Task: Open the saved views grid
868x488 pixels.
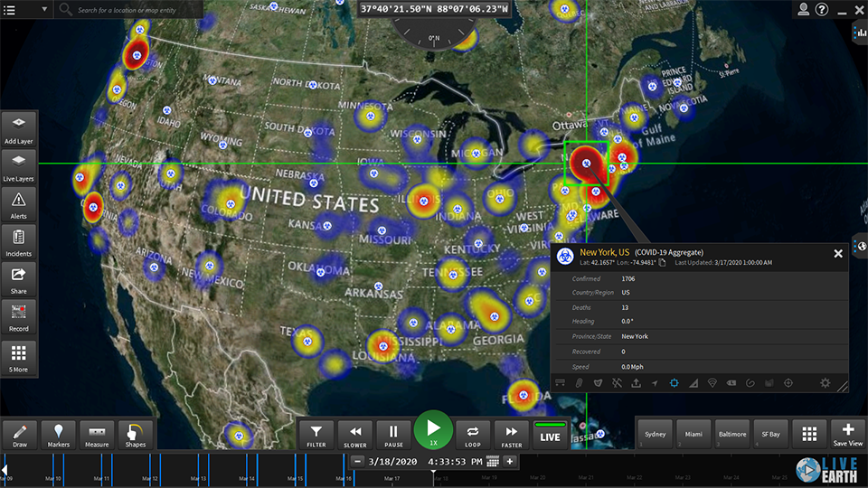Action: point(809,435)
